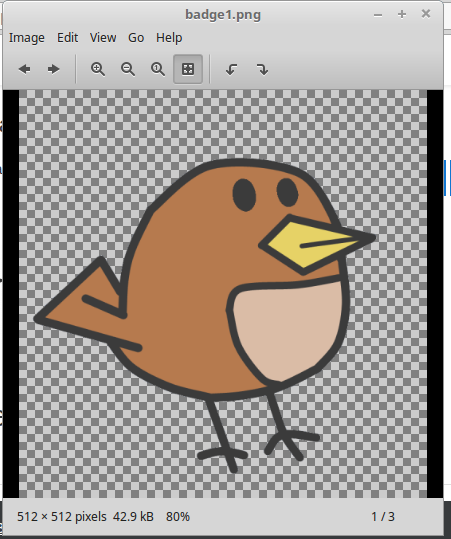
Task: Maximize the image viewer window
Action: (x=402, y=14)
